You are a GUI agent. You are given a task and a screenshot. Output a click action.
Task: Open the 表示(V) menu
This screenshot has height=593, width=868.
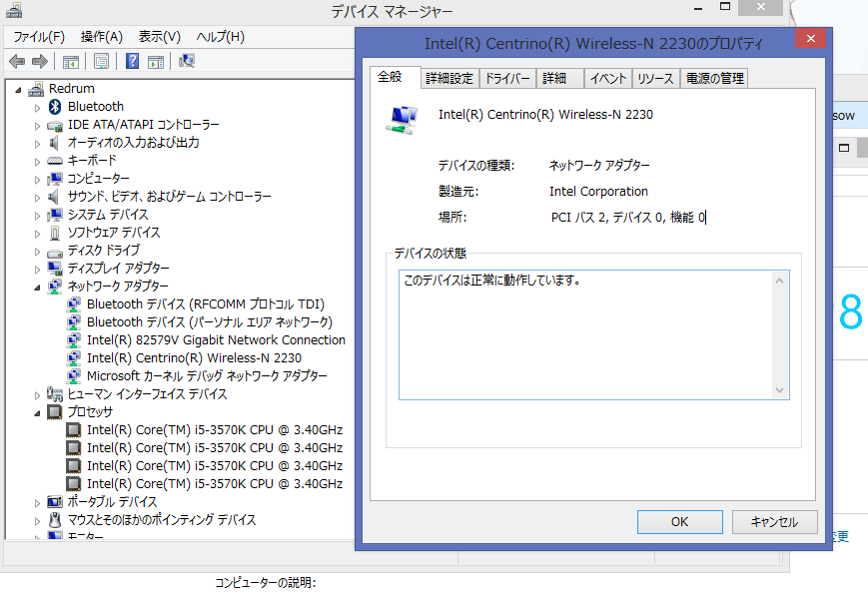pyautogui.click(x=160, y=37)
